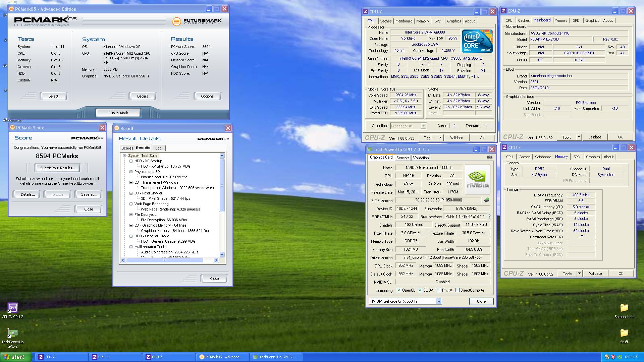Click the first system tray icon
The height and width of the screenshot is (362, 644).
pyautogui.click(x=606, y=357)
